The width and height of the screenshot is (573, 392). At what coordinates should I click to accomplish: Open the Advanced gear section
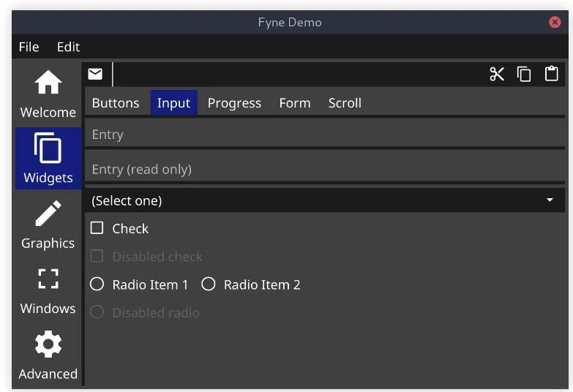point(48,355)
